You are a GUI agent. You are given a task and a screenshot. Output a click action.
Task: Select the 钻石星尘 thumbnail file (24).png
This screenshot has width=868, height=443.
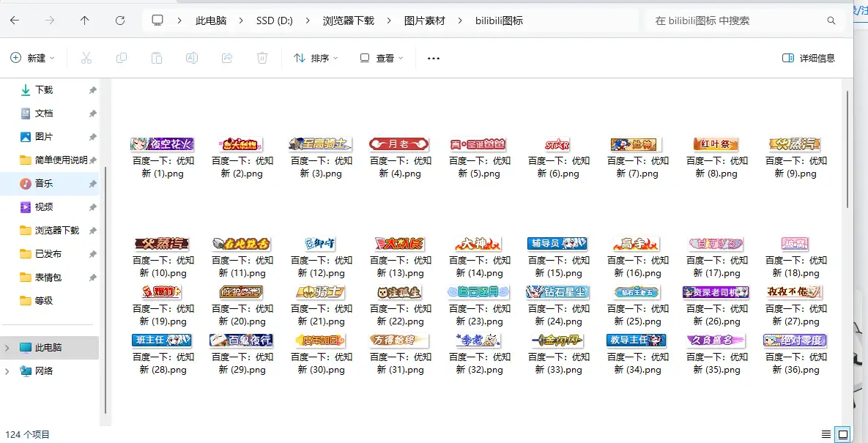557,292
